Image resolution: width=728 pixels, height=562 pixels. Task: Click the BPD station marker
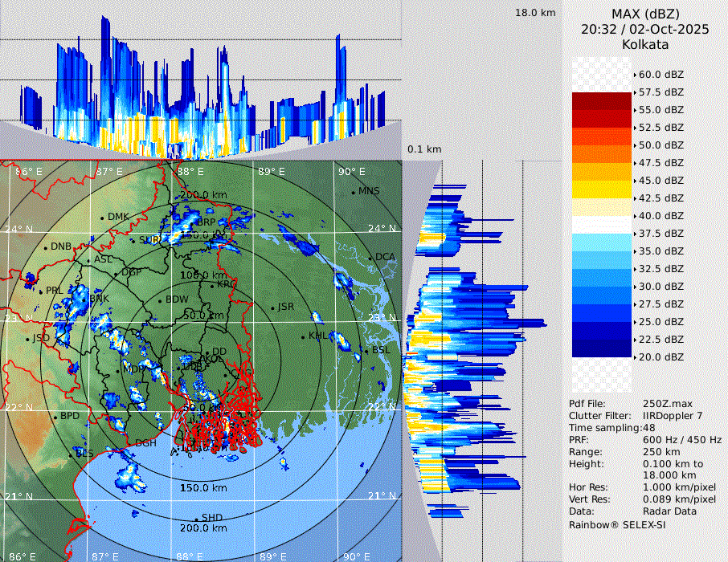tap(55, 417)
